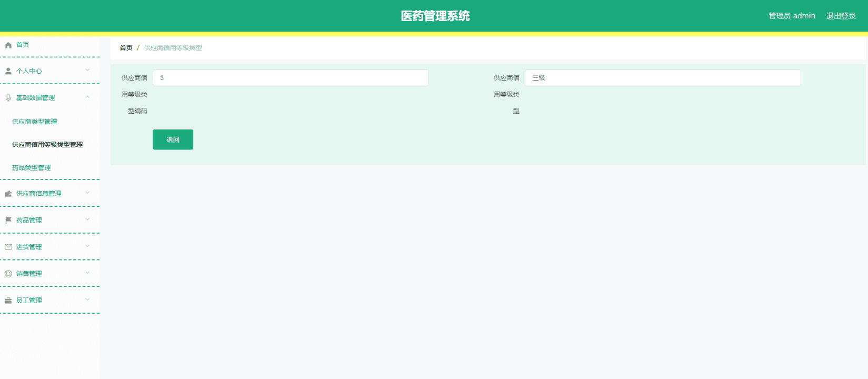Expand the 药品管理 chevron
This screenshot has height=379, width=868.
point(87,219)
